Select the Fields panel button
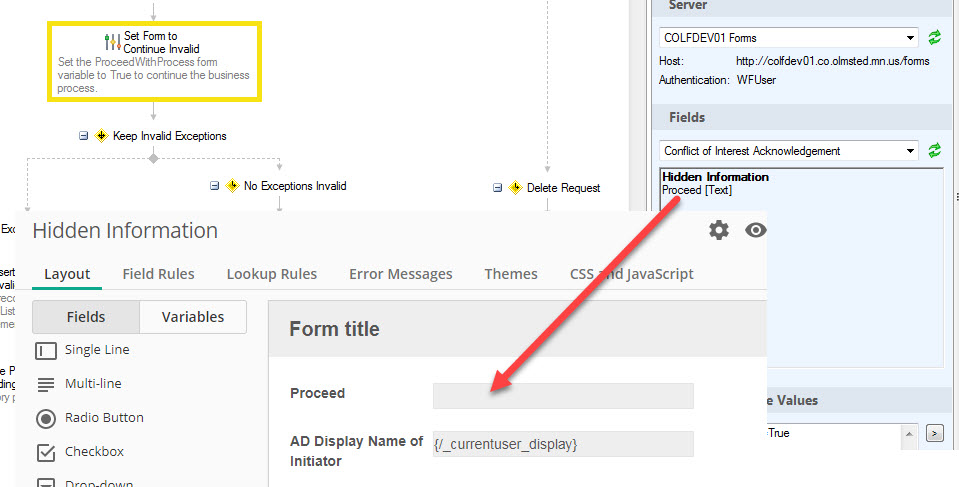Image resolution: width=959 pixels, height=487 pixels. coord(86,317)
